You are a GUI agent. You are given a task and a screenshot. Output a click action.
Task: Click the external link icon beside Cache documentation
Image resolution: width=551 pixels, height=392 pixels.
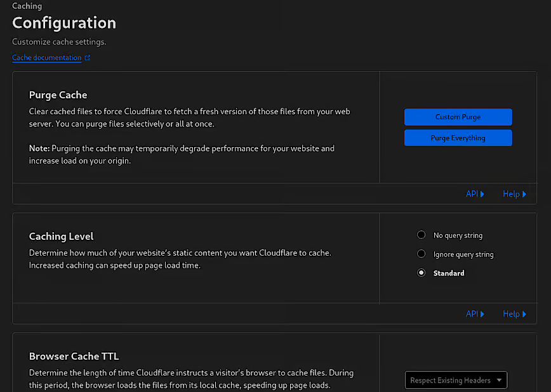tap(88, 58)
